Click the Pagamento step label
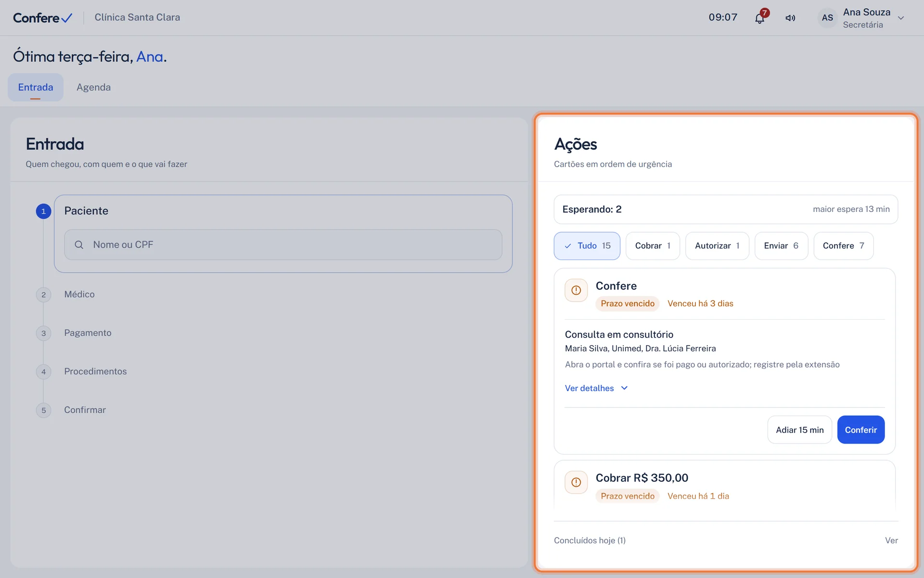The height and width of the screenshot is (578, 924). (88, 333)
